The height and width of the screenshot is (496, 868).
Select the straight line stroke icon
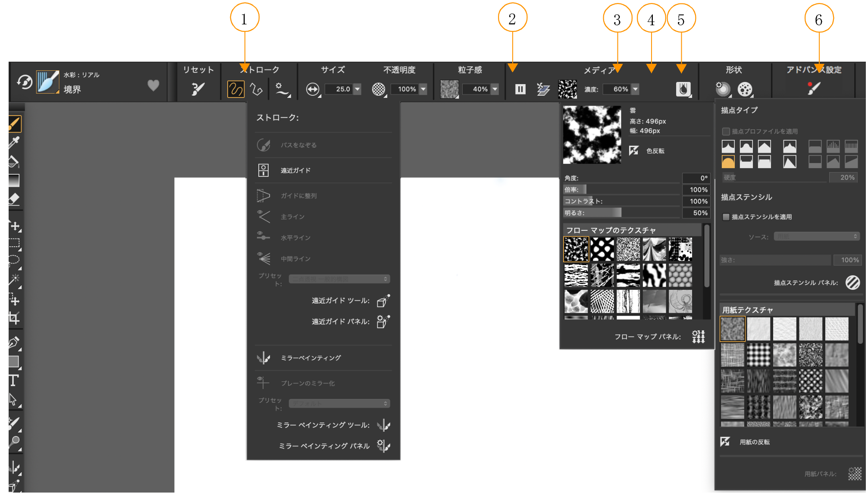coord(257,89)
